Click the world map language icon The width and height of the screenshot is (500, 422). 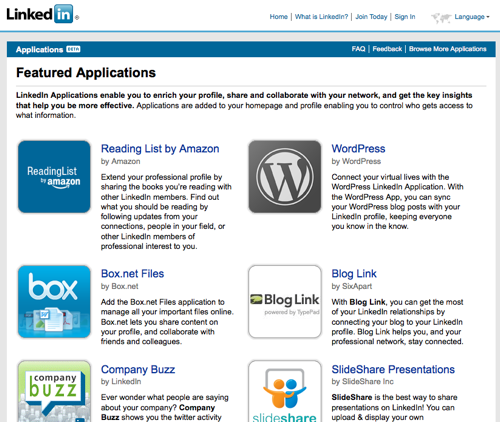(x=441, y=18)
